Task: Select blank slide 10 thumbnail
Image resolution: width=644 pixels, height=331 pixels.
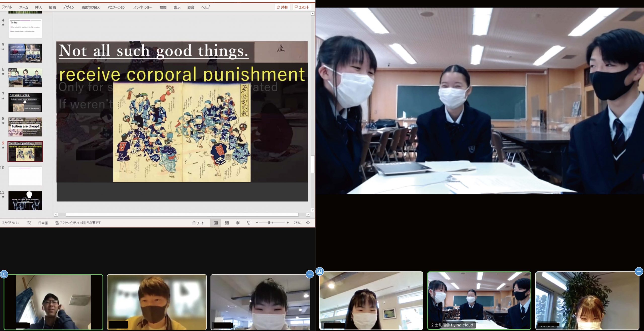Action: pyautogui.click(x=25, y=176)
